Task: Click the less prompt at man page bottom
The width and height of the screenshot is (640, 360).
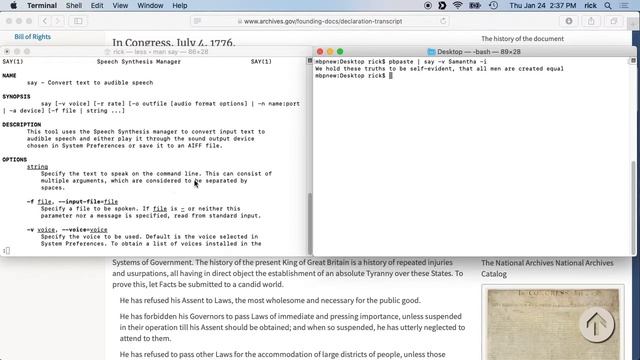Action: (x=6, y=251)
